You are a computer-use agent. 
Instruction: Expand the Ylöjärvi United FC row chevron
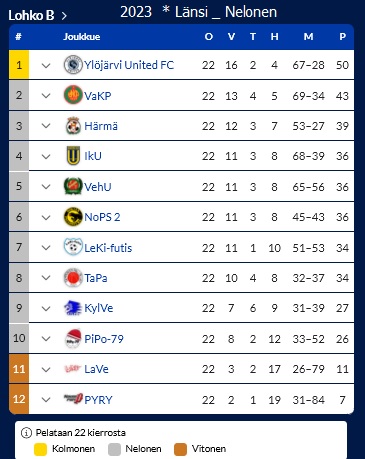(x=46, y=65)
